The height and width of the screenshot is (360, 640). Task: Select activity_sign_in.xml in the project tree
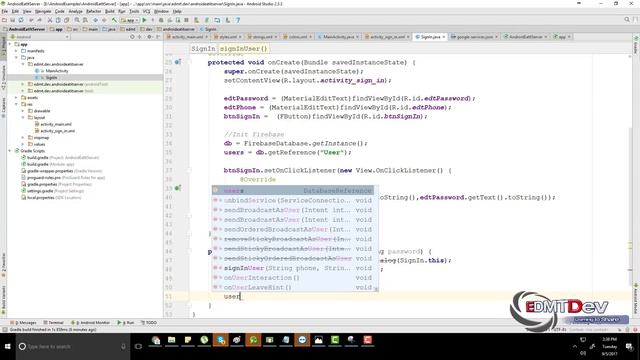point(57,131)
